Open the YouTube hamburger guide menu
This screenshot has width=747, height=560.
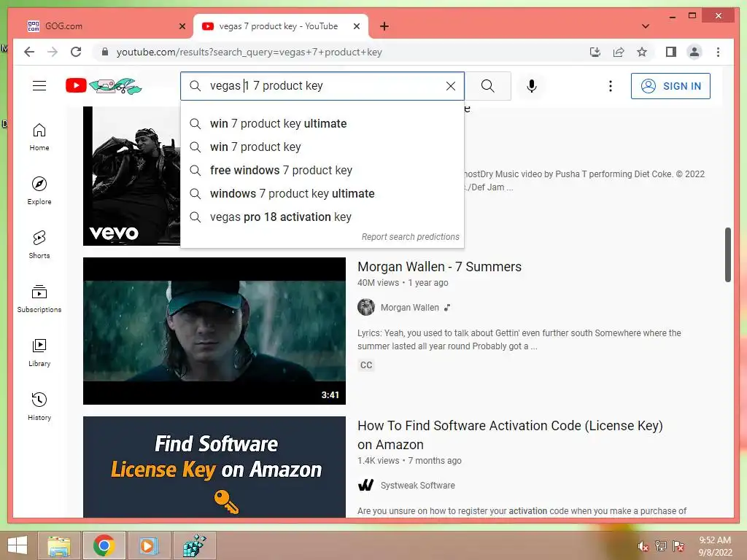39,86
